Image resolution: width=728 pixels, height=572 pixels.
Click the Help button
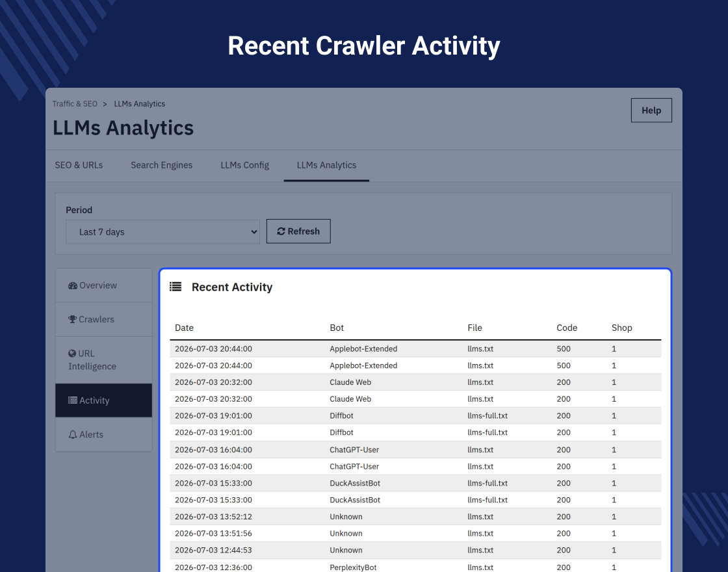click(x=651, y=110)
